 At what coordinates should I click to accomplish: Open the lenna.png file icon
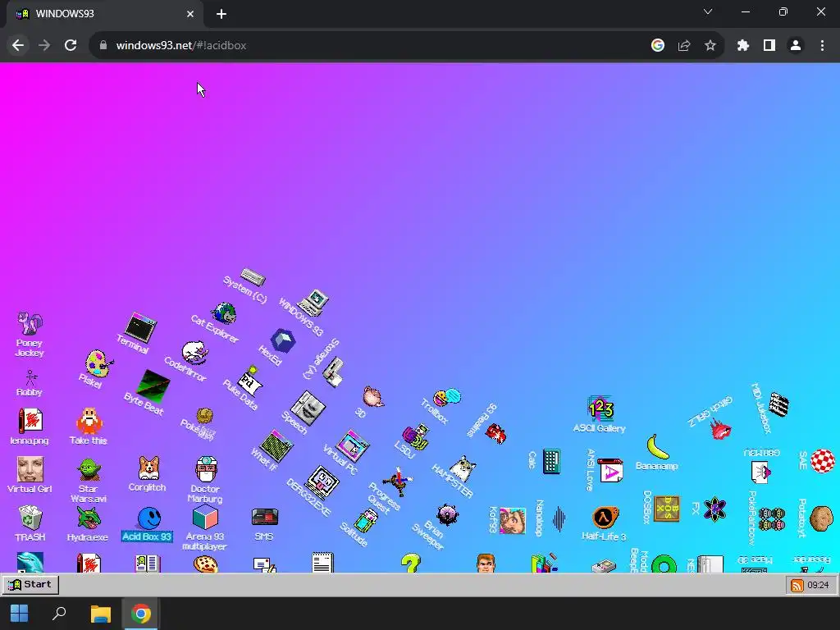(30, 421)
